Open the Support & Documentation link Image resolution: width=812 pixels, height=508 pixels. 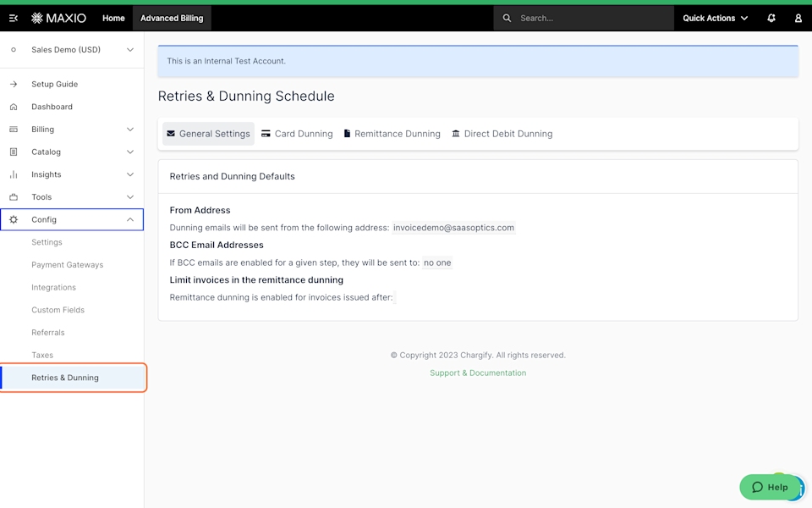tap(478, 373)
